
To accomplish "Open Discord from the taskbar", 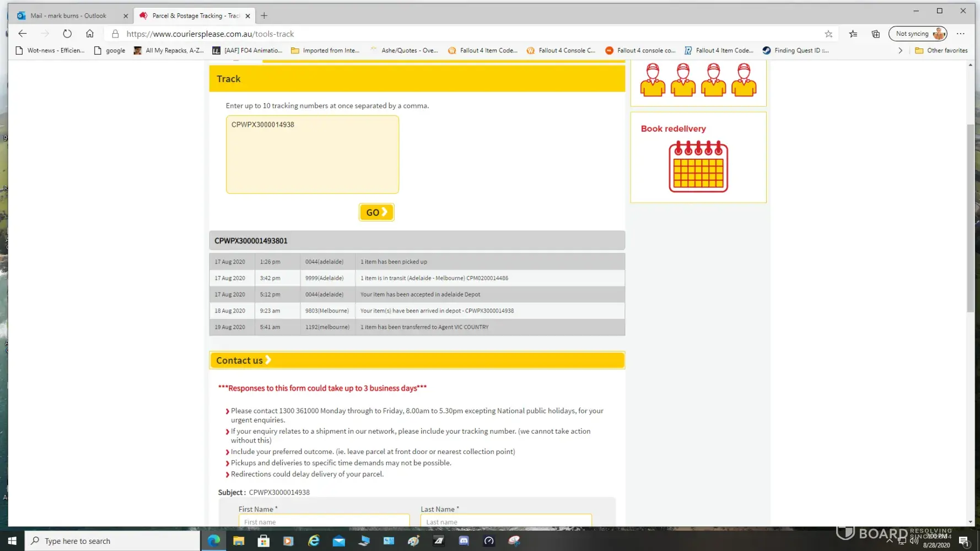I will pyautogui.click(x=464, y=541).
